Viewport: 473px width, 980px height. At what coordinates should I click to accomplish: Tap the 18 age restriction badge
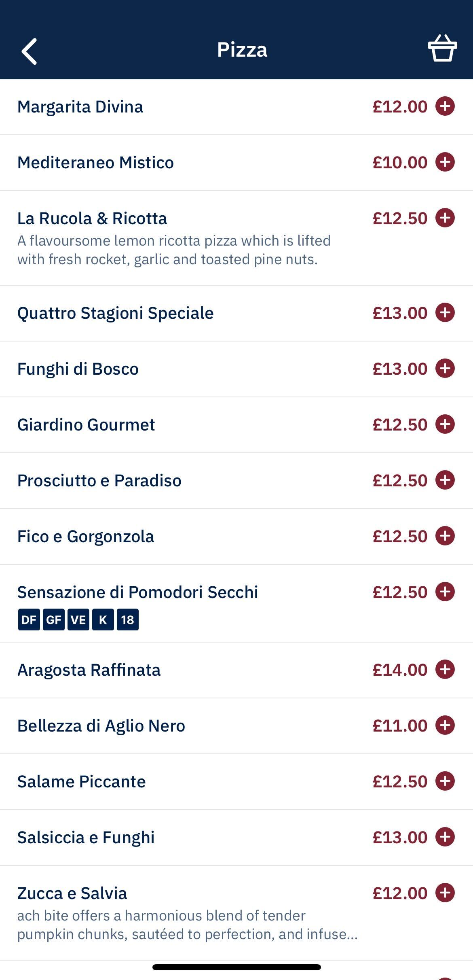(127, 619)
